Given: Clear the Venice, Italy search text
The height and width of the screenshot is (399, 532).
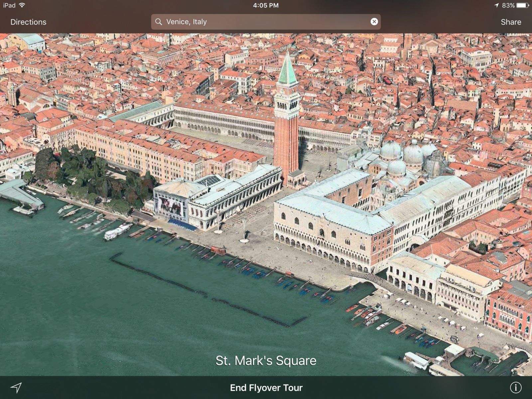Looking at the screenshot, I should (374, 22).
